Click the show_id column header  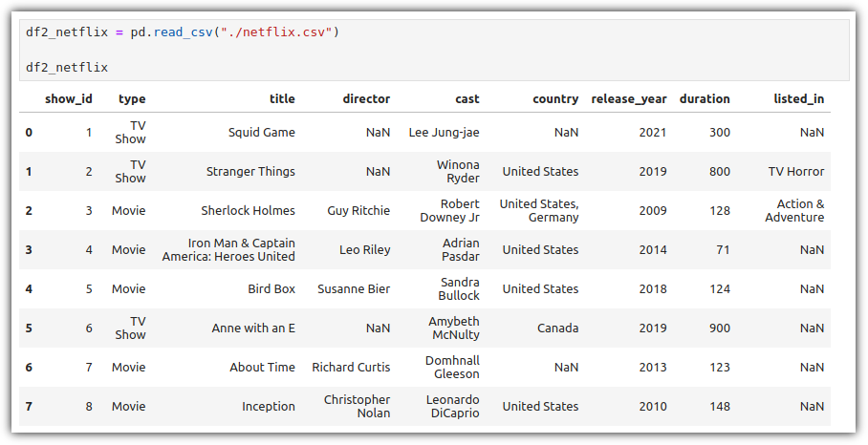69,99
